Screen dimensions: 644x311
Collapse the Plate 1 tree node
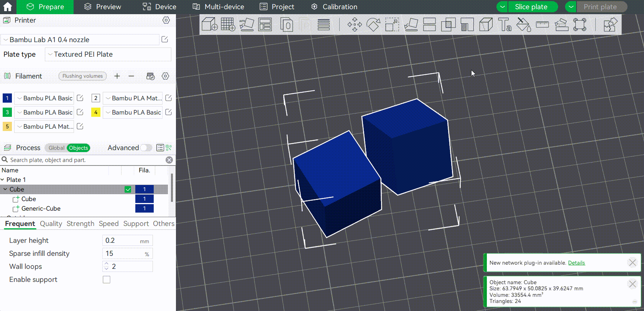(x=3, y=180)
